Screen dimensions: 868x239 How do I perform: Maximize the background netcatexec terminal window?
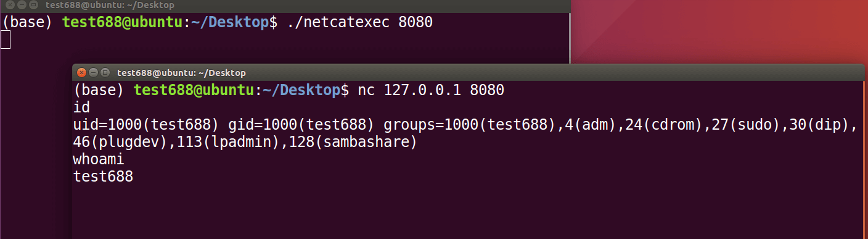click(33, 5)
